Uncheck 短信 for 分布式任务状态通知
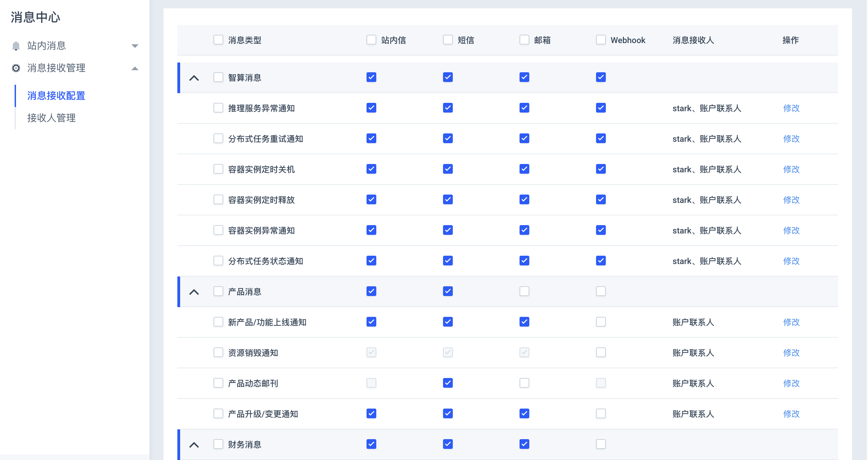Image resolution: width=868 pixels, height=460 pixels. coord(448,261)
